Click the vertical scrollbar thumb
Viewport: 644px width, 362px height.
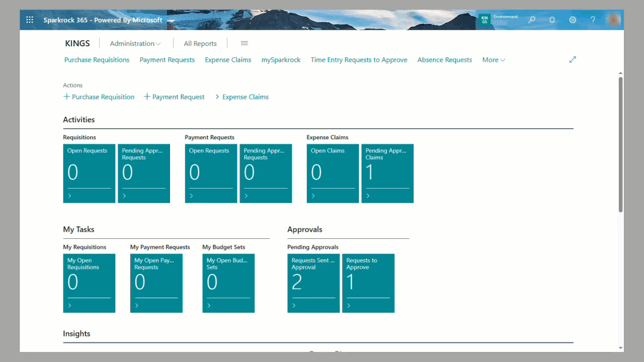(x=621, y=144)
